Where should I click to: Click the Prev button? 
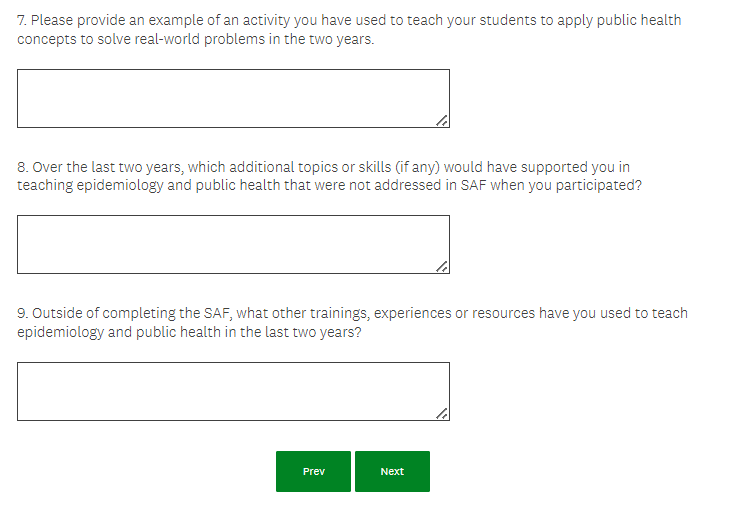[x=313, y=471]
